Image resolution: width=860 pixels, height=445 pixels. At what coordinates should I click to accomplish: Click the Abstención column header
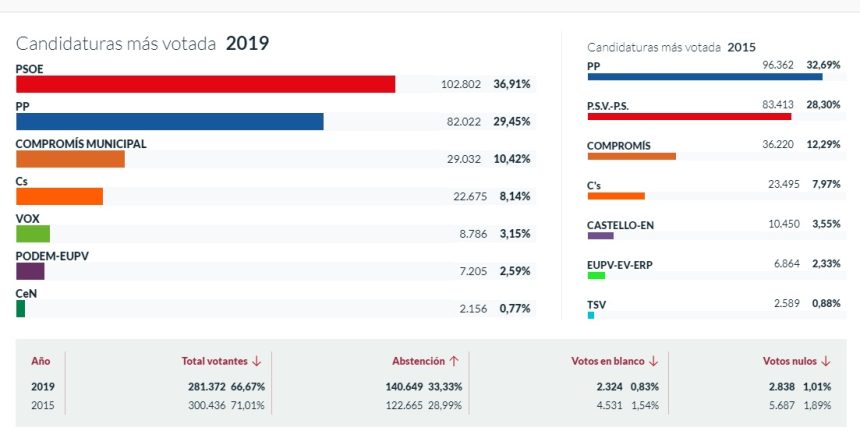click(x=418, y=361)
